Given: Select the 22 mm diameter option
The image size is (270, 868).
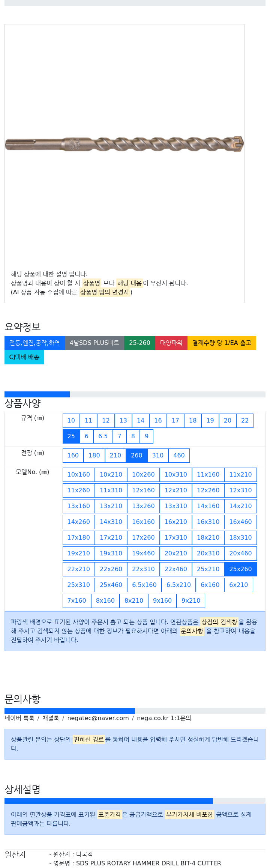Looking at the screenshot, I should 245,420.
